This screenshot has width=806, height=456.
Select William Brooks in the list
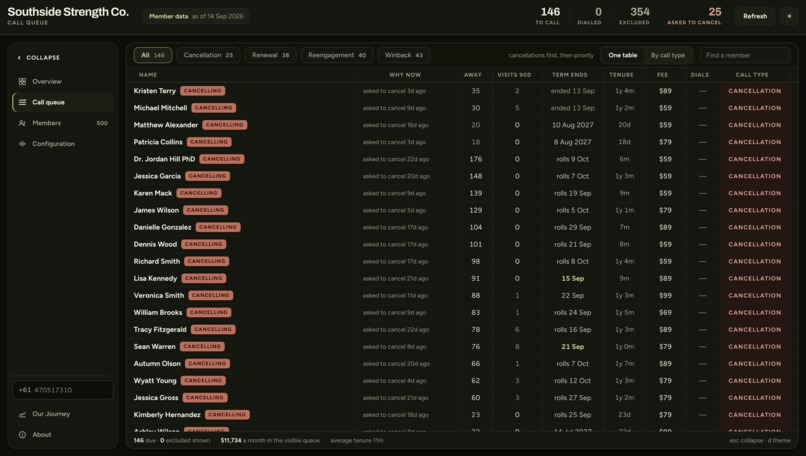158,313
